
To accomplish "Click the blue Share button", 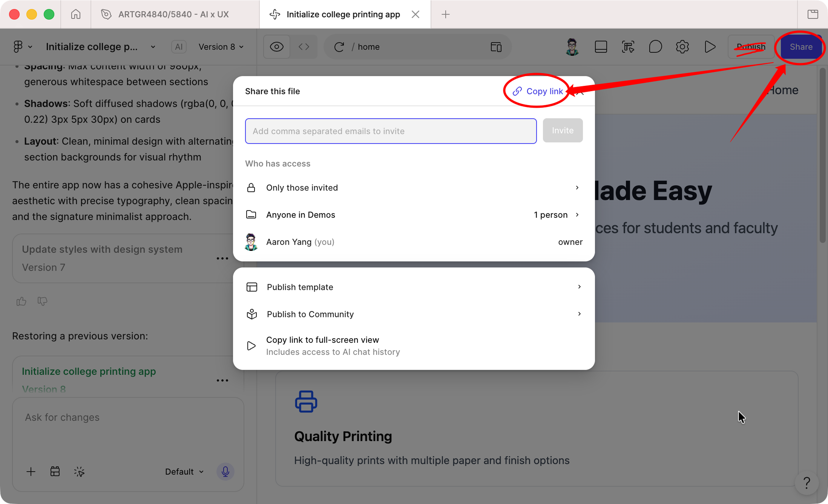I will click(801, 47).
